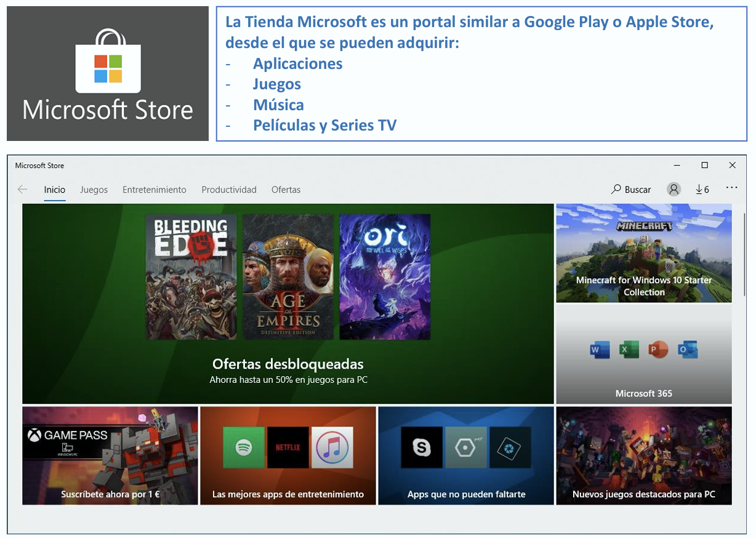
Task: Open the three-dot more options menu
Action: coord(731,188)
